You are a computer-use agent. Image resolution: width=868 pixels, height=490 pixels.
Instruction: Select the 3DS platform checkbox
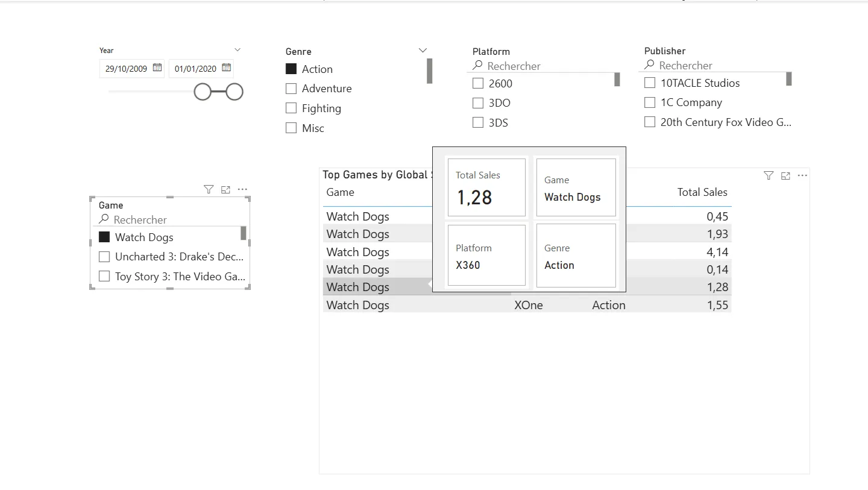pyautogui.click(x=478, y=122)
